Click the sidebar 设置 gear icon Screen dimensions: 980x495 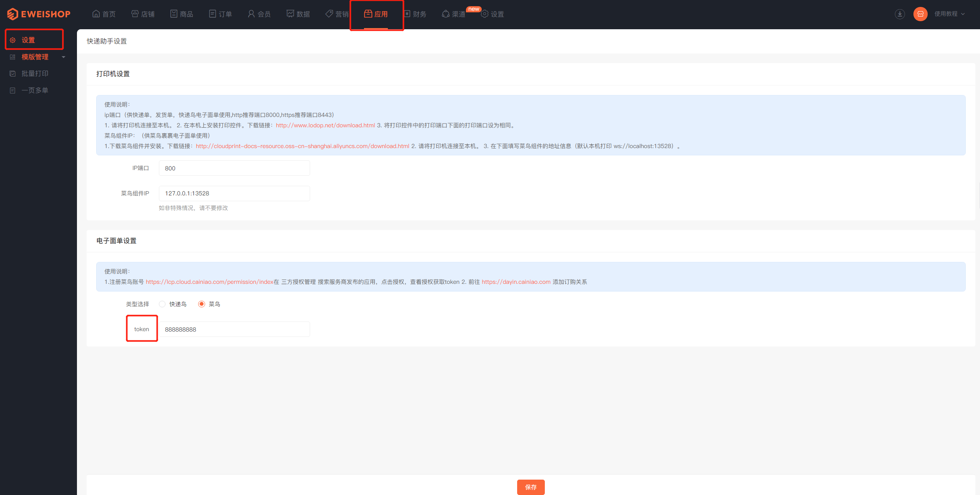13,40
